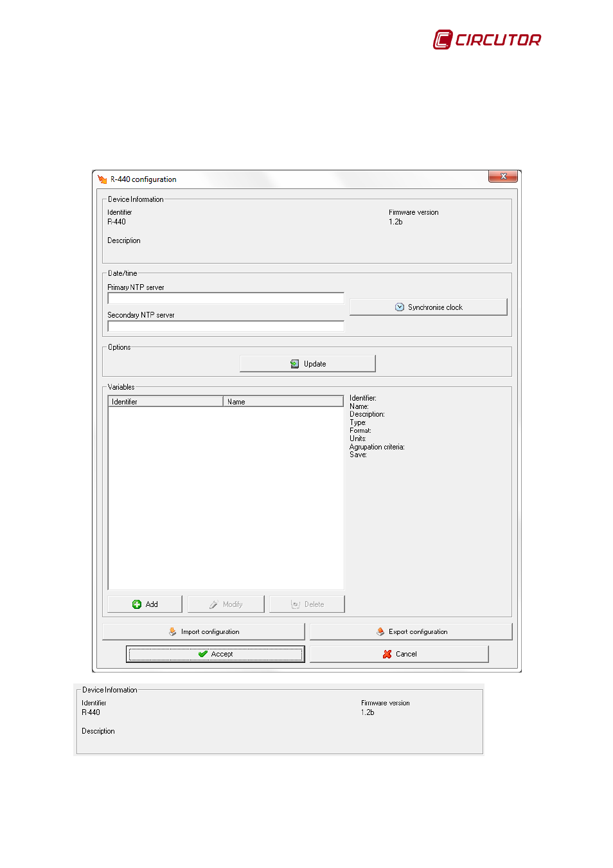Click the Import configuration arrow icon

[x=172, y=632]
